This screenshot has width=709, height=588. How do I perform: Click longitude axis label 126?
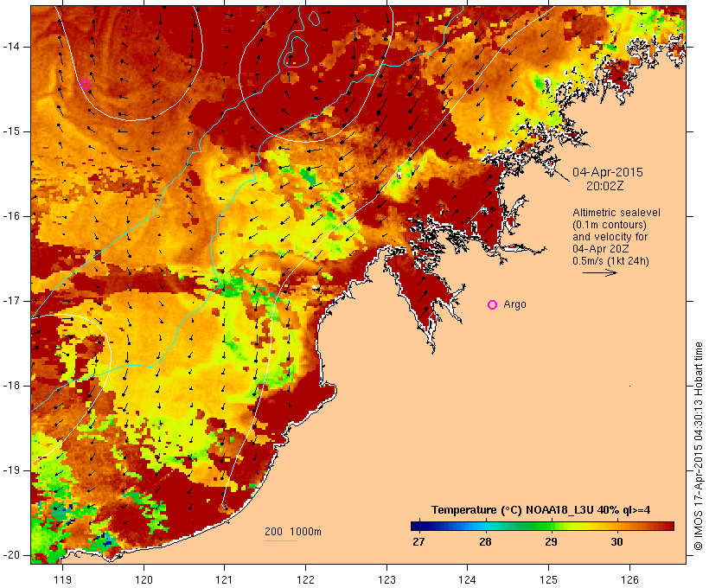pos(629,579)
